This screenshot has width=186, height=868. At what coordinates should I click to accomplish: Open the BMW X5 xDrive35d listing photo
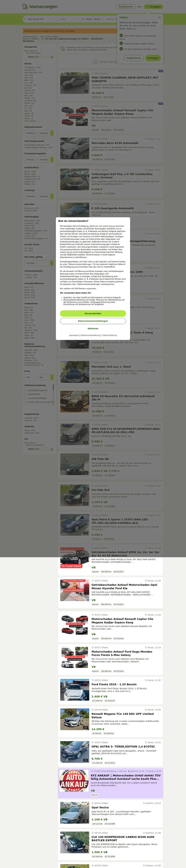point(75,401)
